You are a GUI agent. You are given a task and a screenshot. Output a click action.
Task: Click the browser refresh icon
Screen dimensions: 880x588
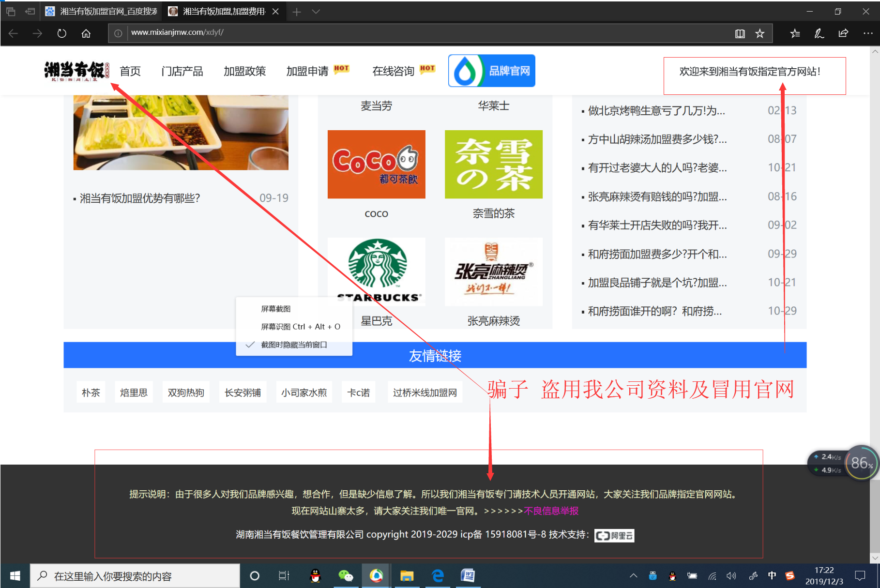pyautogui.click(x=61, y=33)
